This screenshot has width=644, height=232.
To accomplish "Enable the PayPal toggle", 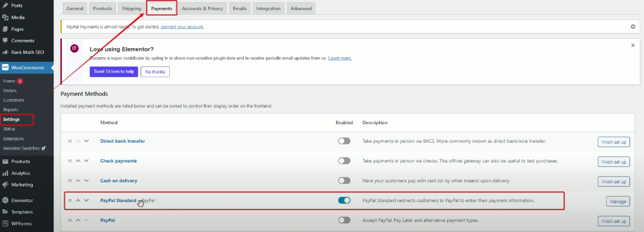I will [344, 220].
